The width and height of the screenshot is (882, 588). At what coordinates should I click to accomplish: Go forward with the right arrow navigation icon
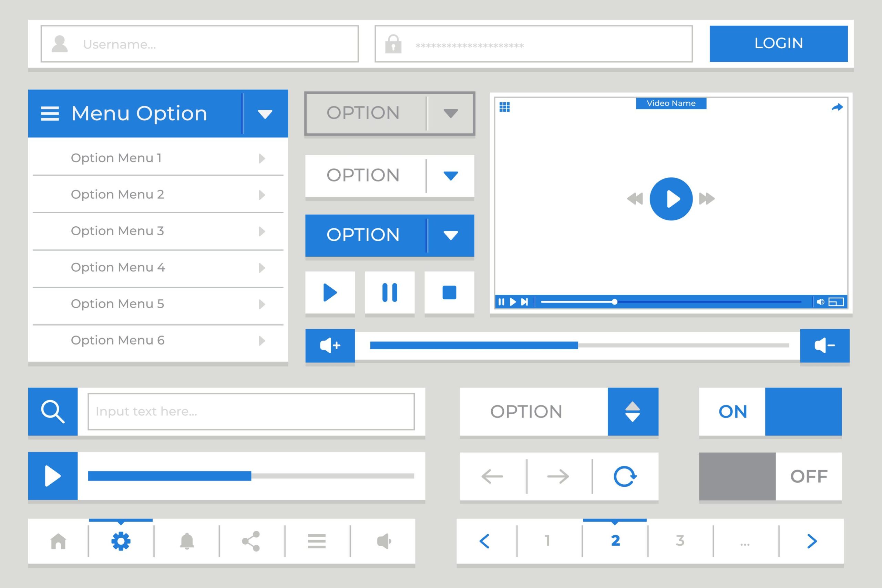[x=558, y=477]
